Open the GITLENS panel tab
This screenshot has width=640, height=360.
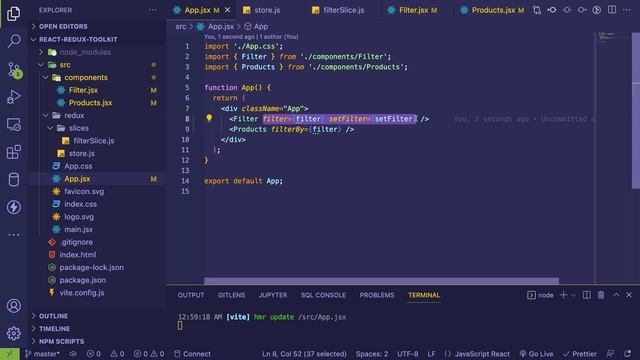(231, 295)
